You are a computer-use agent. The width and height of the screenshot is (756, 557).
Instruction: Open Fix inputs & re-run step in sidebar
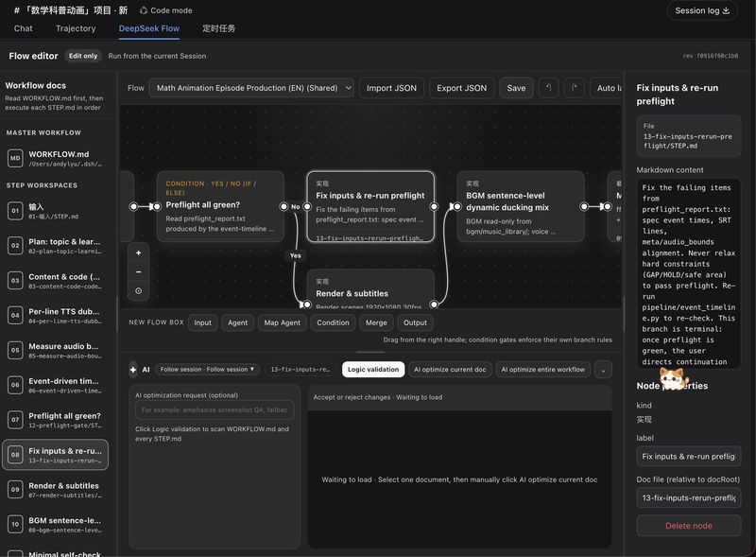tap(56, 455)
